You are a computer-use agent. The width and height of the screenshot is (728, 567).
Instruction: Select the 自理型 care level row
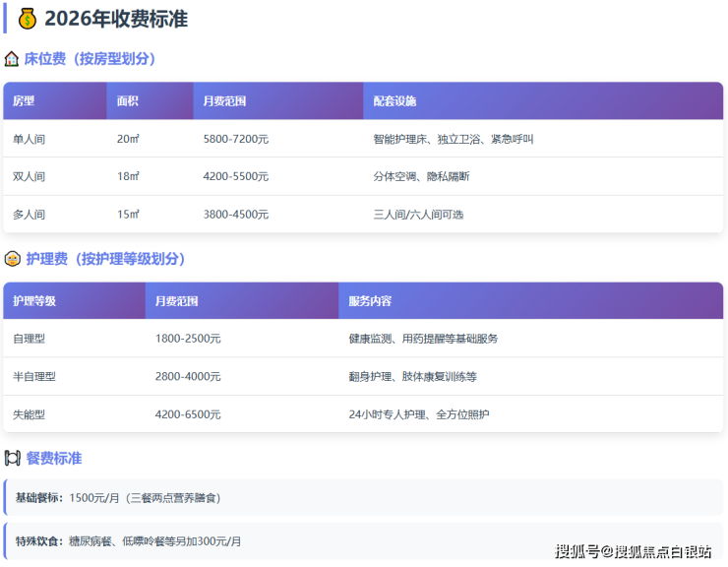click(29, 339)
